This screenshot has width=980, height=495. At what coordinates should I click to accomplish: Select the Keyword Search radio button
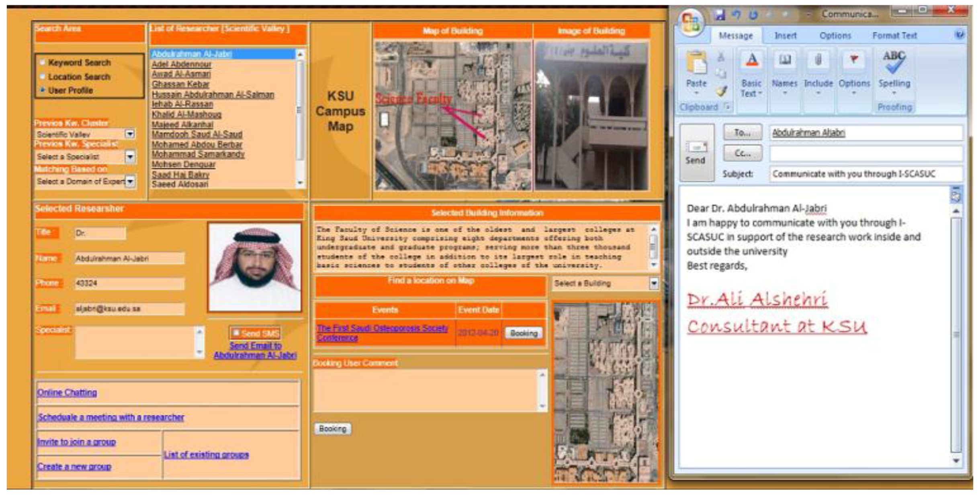coord(42,63)
